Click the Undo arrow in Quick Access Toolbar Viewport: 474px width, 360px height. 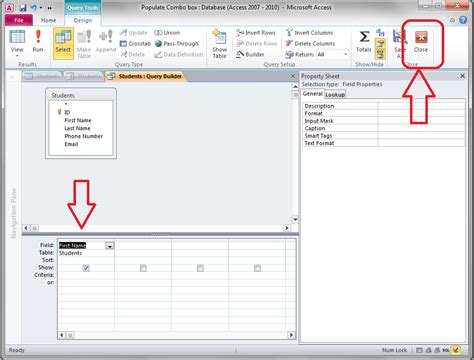[34, 7]
